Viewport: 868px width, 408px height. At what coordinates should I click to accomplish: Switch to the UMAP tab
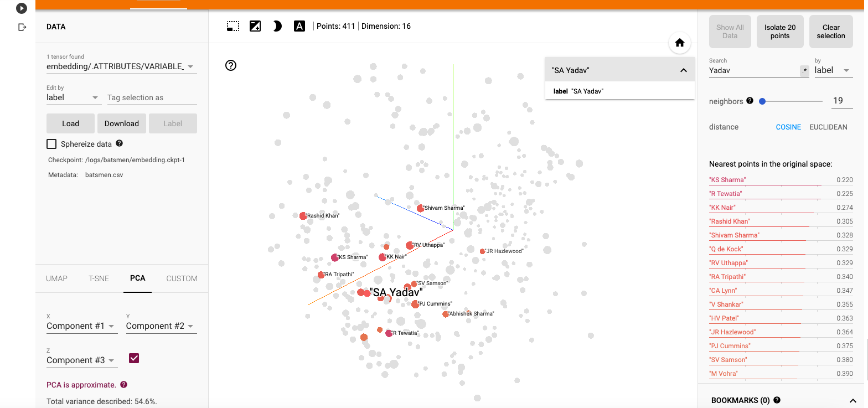point(56,278)
